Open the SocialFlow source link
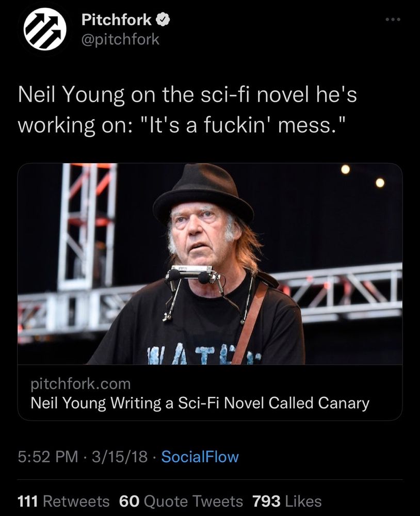The image size is (420, 516). [x=200, y=456]
